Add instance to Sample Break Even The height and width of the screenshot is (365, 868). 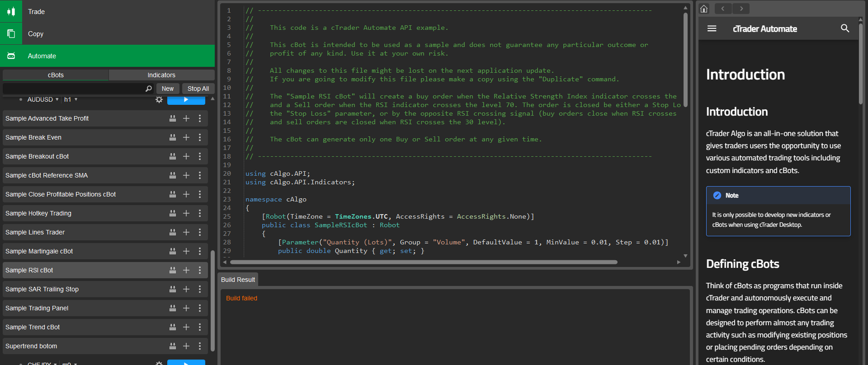click(x=186, y=137)
